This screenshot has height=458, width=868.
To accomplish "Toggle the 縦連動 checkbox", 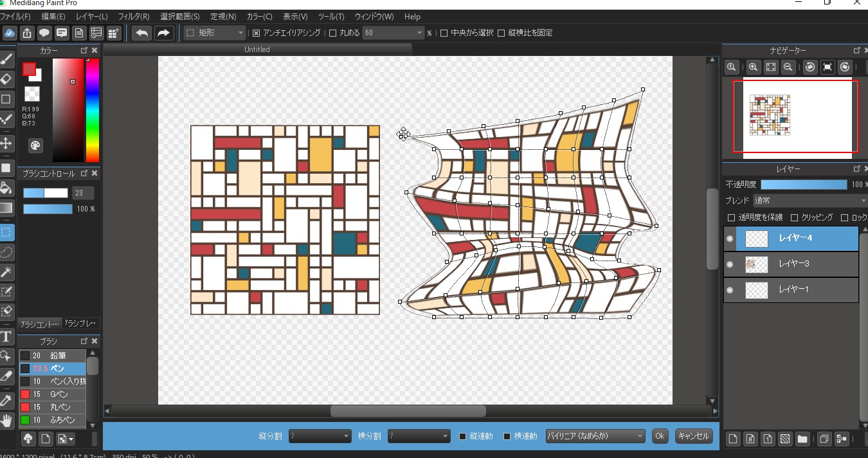I will click(462, 436).
